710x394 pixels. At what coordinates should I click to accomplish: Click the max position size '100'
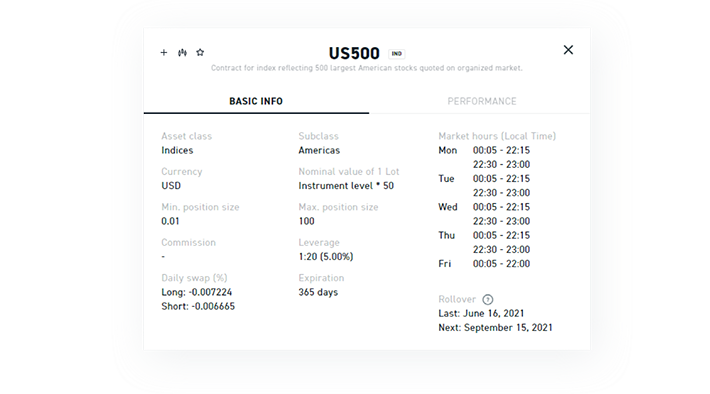click(x=307, y=221)
